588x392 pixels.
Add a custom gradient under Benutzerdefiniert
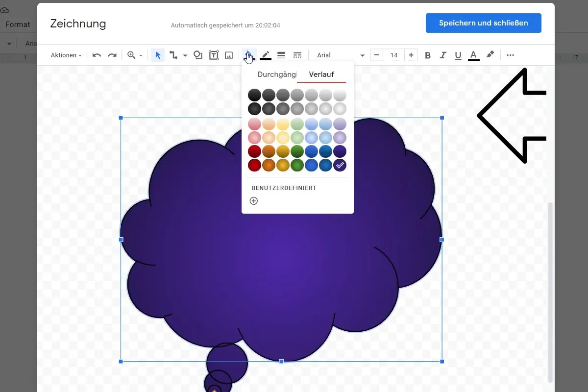click(254, 201)
